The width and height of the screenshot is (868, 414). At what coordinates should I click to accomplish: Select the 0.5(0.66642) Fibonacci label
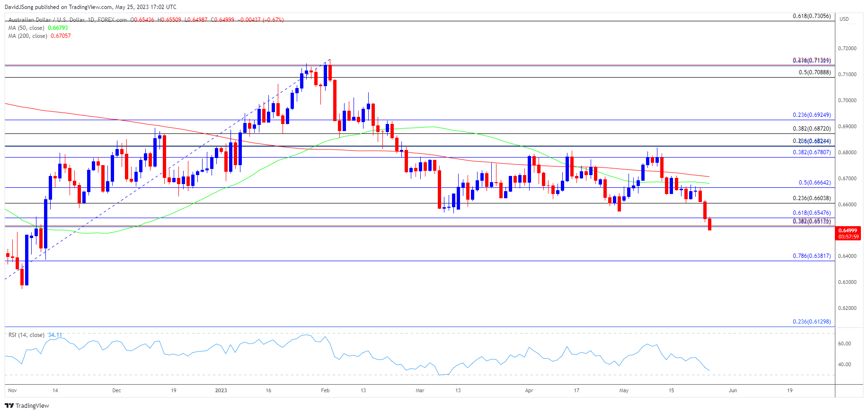815,183
